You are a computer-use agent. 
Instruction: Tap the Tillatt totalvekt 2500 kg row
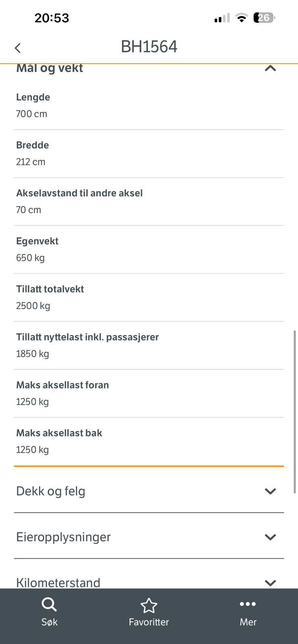[149, 297]
